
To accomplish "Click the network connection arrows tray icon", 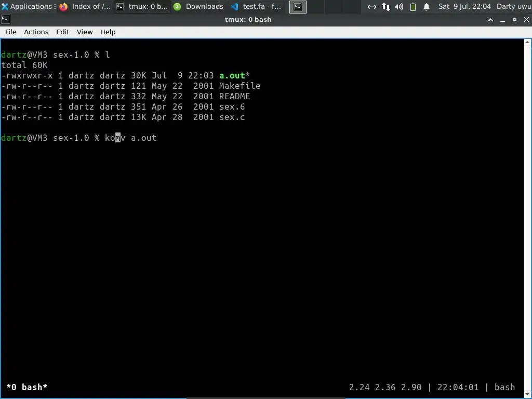I will coord(372,6).
